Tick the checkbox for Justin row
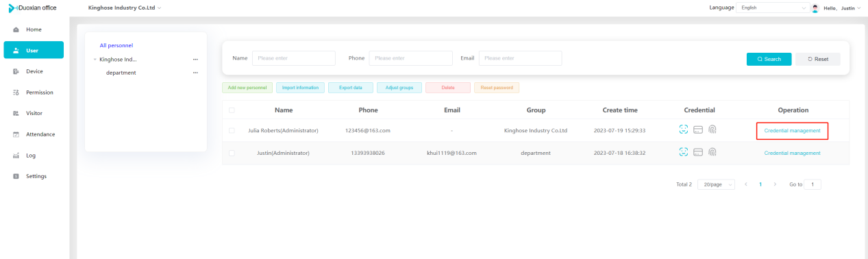Screen dimensions: 868x259 [232, 153]
